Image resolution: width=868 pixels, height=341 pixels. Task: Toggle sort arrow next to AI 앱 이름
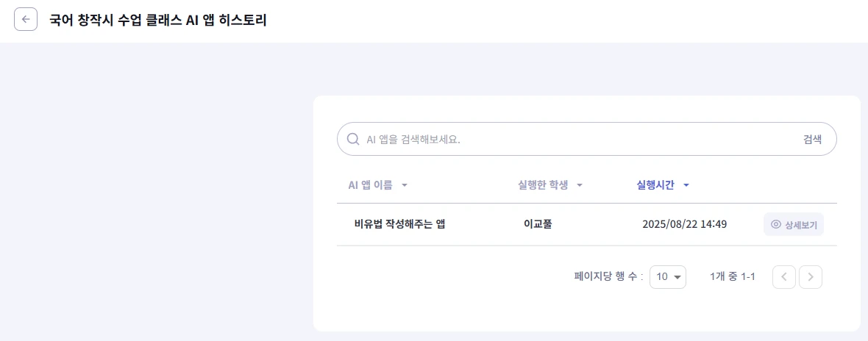pos(405,185)
